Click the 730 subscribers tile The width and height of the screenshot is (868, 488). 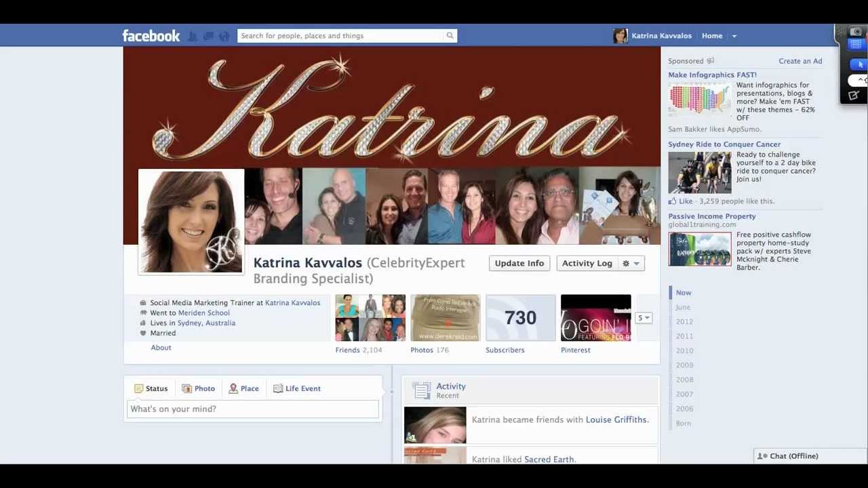click(x=520, y=318)
